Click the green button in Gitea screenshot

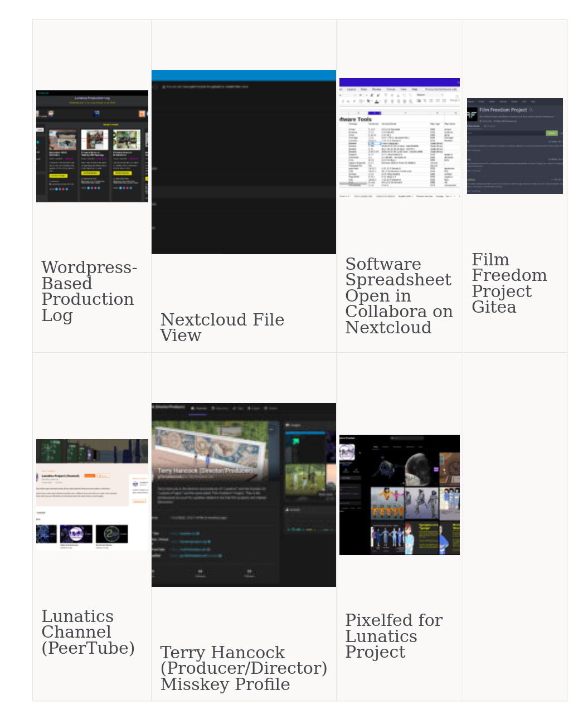pyautogui.click(x=551, y=133)
